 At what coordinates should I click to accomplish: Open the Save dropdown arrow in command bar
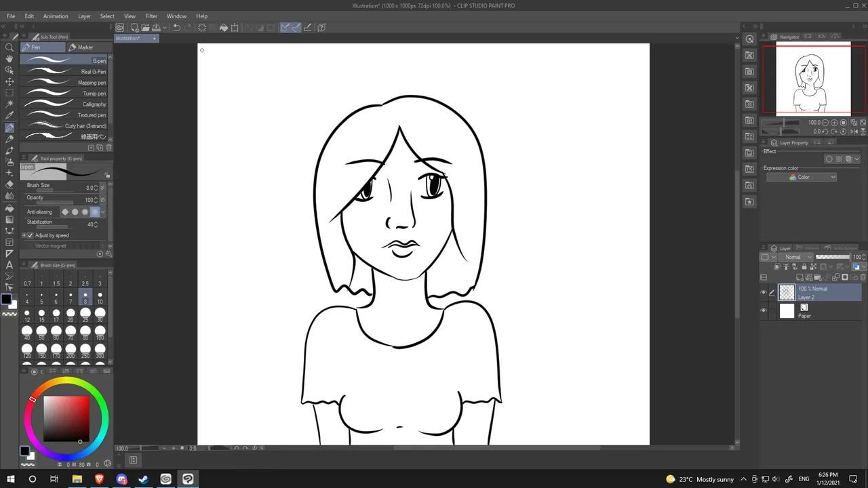[163, 28]
